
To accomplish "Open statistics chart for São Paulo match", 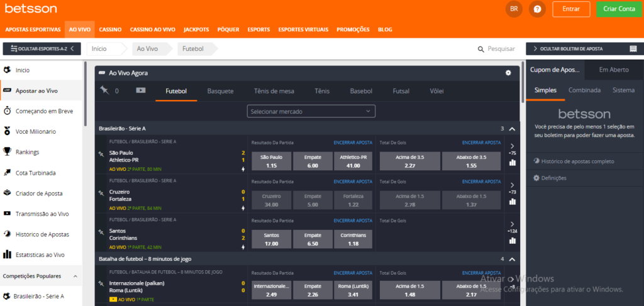I will (512, 163).
